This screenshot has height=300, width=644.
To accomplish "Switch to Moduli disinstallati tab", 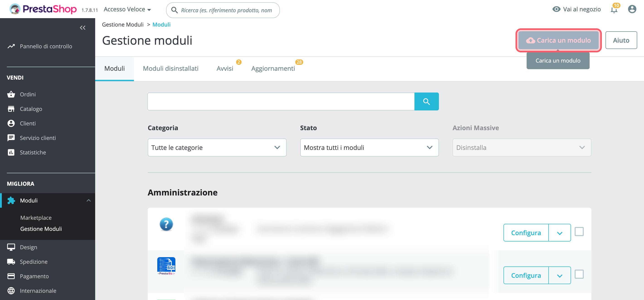I will (170, 68).
